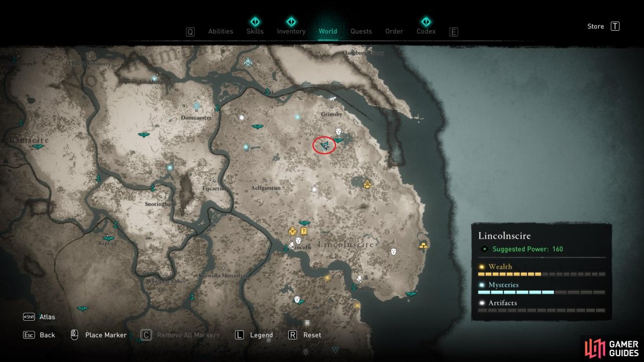Viewport: 644px width, 362px height.
Task: Choose Place Marker
Action: 99,335
